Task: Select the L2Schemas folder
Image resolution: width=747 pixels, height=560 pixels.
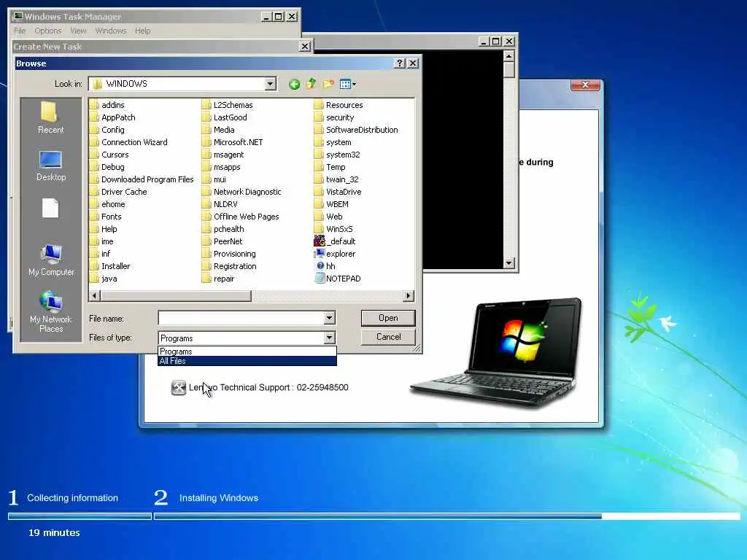Action: (228, 105)
